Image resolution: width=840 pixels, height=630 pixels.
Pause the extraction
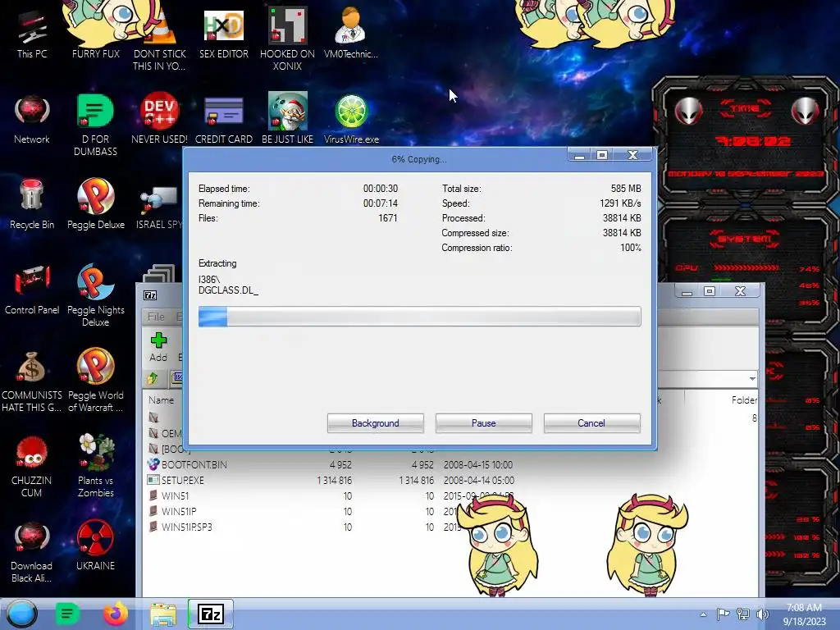(x=484, y=423)
